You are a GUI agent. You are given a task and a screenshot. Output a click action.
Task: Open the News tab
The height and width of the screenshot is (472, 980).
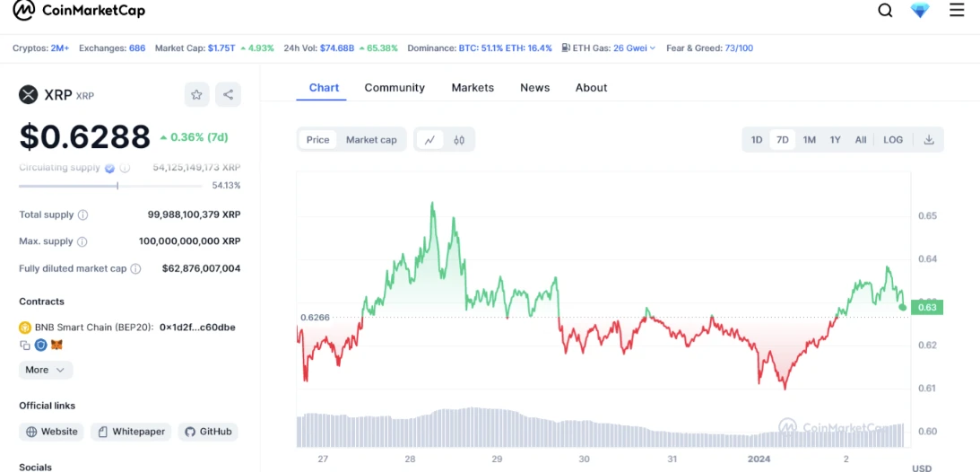tap(535, 88)
